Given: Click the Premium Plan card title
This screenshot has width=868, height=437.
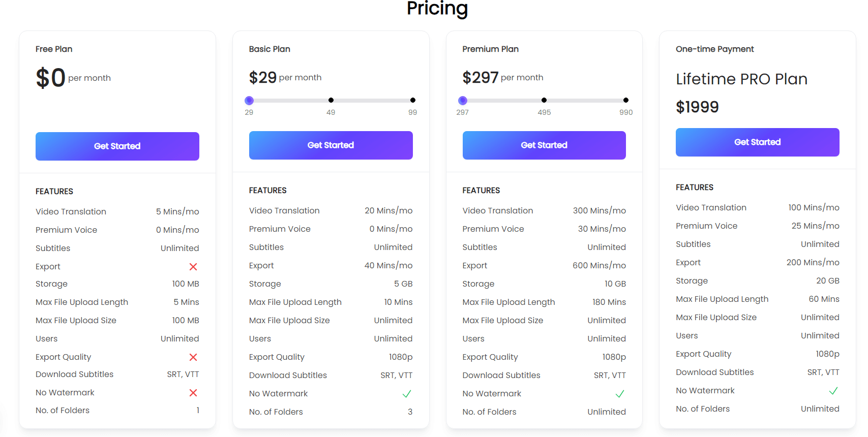Looking at the screenshot, I should 491,49.
